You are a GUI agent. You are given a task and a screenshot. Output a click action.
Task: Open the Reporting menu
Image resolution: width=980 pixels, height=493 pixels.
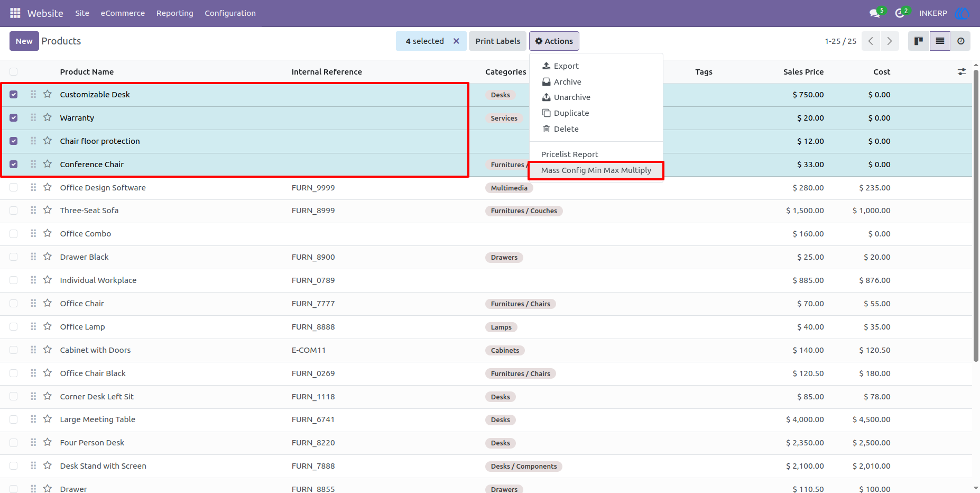[175, 13]
